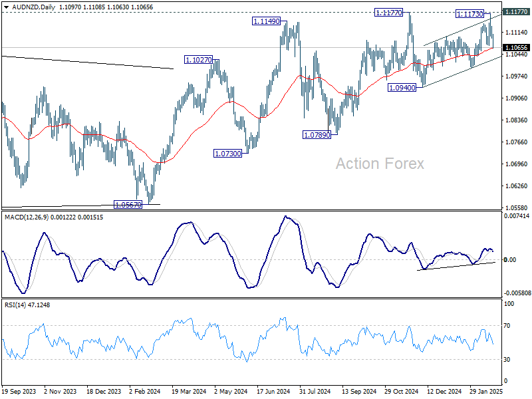
Task: Select the 1.10270 price label
Action: tap(198, 60)
